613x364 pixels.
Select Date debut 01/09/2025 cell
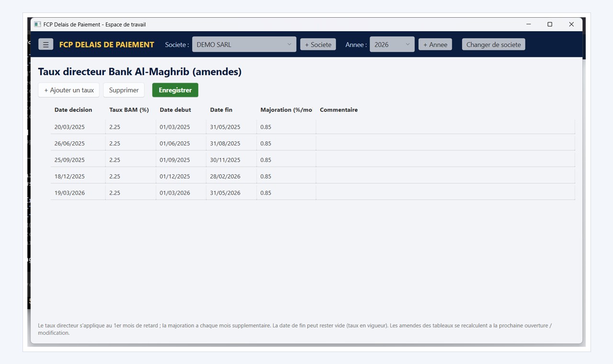(x=181, y=160)
